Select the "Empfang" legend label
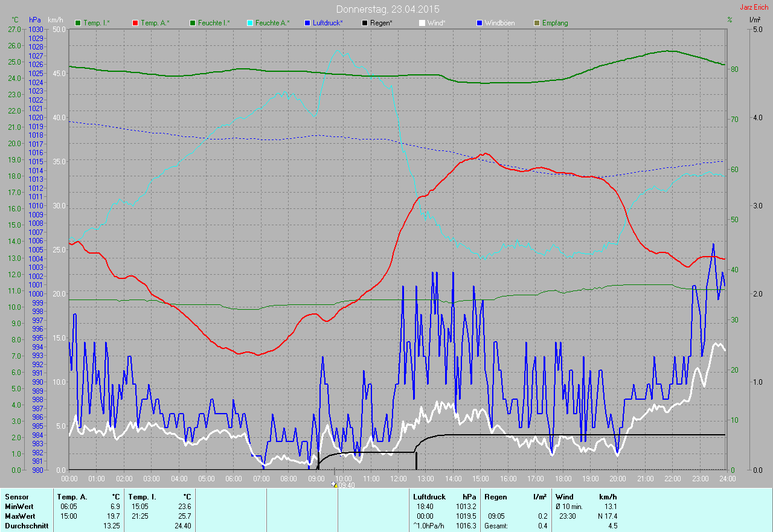Image resolution: width=773 pixels, height=532 pixels. pos(555,23)
